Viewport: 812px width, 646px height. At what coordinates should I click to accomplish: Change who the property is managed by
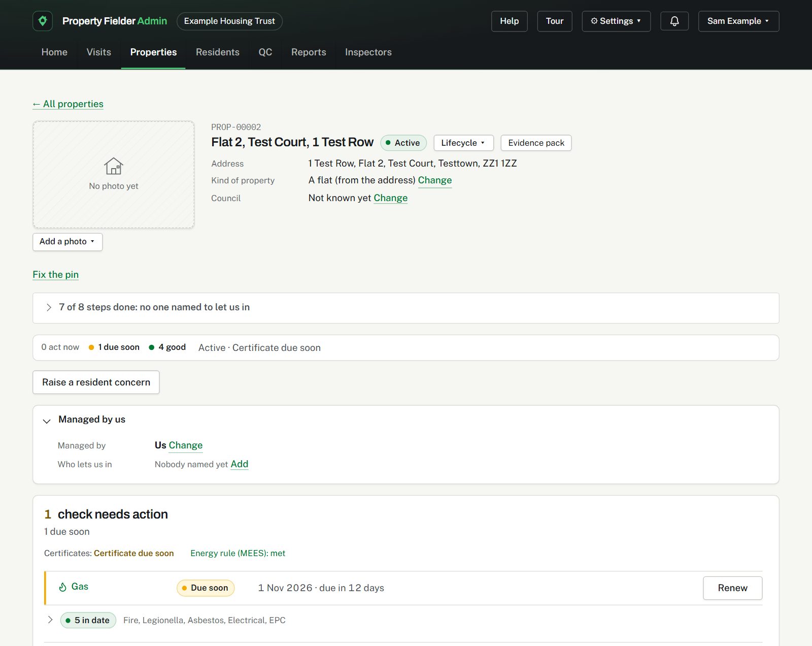pyautogui.click(x=186, y=445)
